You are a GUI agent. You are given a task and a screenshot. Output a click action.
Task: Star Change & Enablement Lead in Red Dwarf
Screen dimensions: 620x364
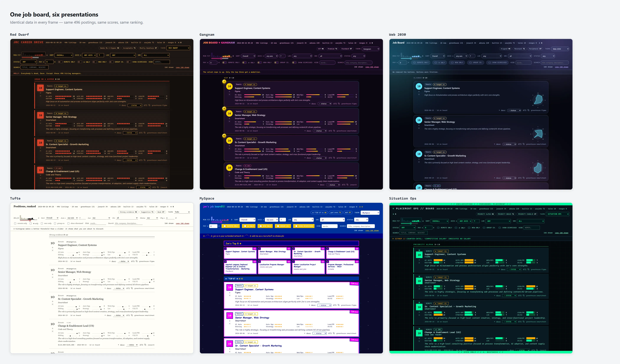[40, 175]
